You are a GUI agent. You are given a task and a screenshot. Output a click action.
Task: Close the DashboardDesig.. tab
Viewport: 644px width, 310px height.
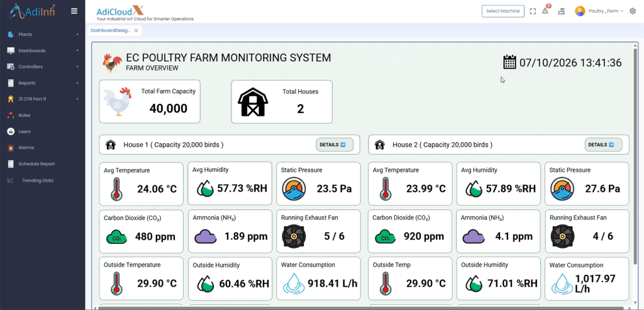[136, 30]
